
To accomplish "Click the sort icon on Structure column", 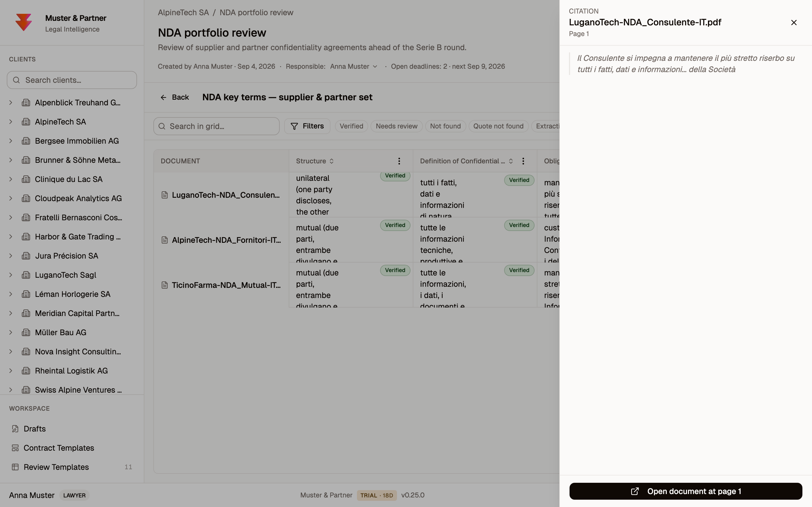I will pyautogui.click(x=332, y=161).
